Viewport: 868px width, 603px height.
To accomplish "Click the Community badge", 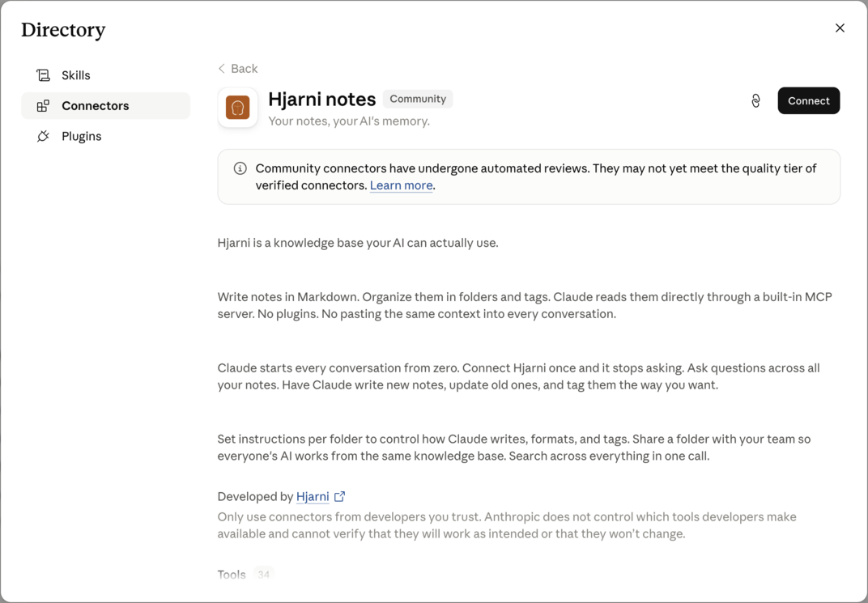I will pos(417,99).
